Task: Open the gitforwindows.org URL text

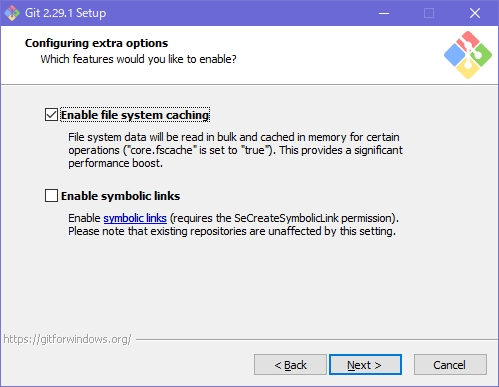Action: 67,339
